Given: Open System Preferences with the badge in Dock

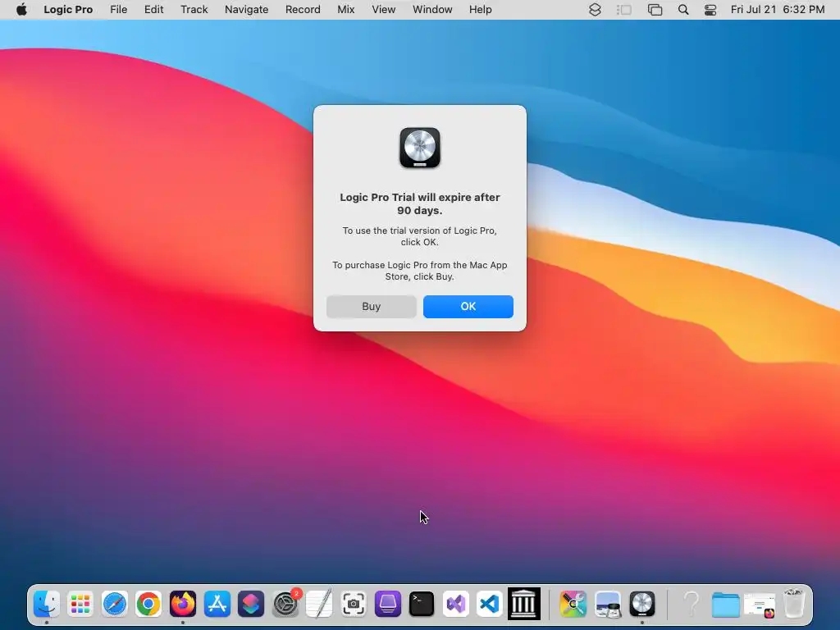Looking at the screenshot, I should click(x=285, y=604).
